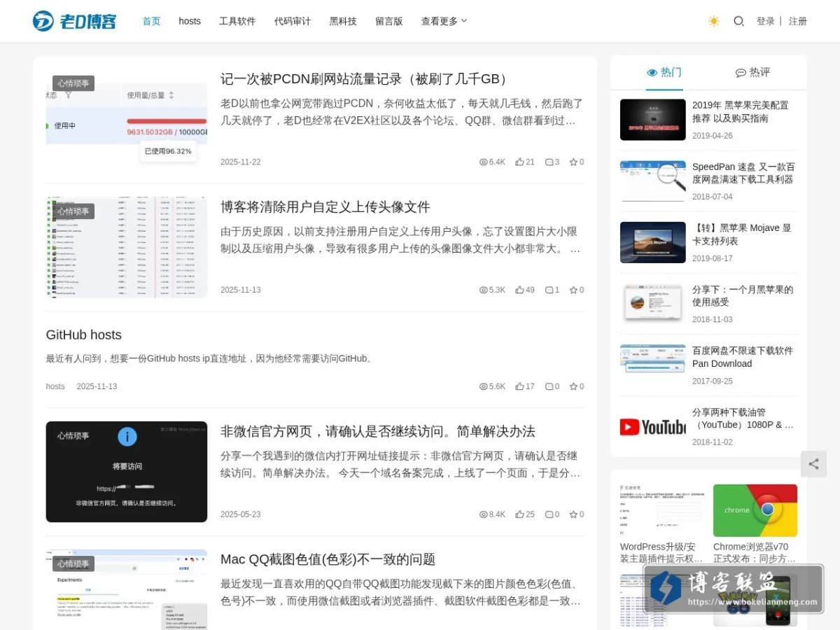Click the SpeedPan magnifier thumbnail
The height and width of the screenshot is (630, 840).
[x=652, y=181]
